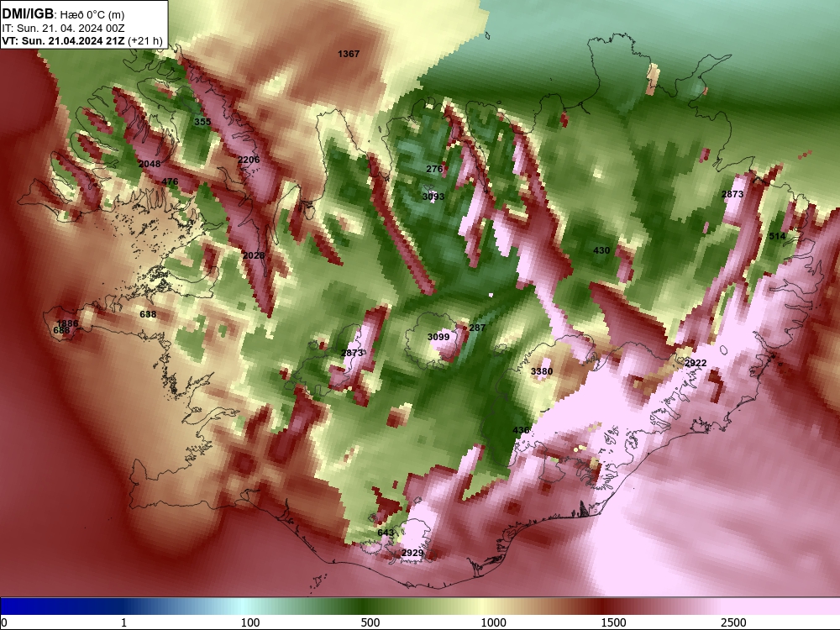
Task: Click the 500 label on the color scale
Action: pyautogui.click(x=370, y=622)
